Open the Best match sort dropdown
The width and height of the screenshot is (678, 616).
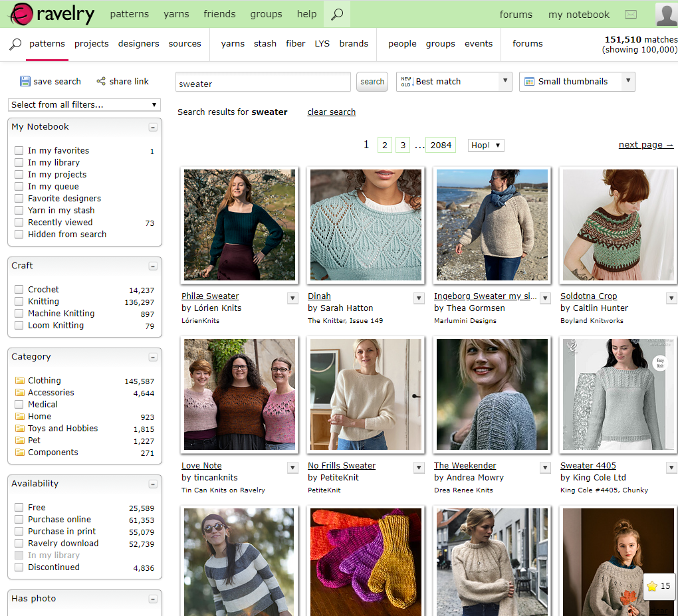[454, 82]
